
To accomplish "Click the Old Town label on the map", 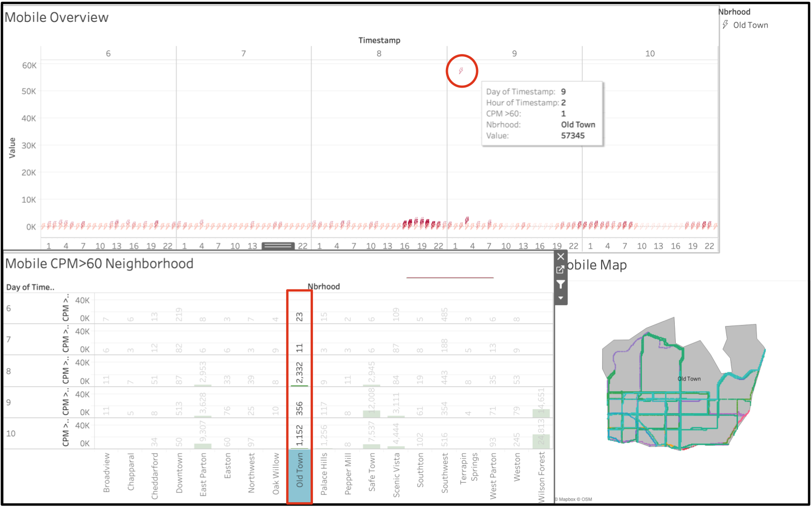I will (x=689, y=379).
